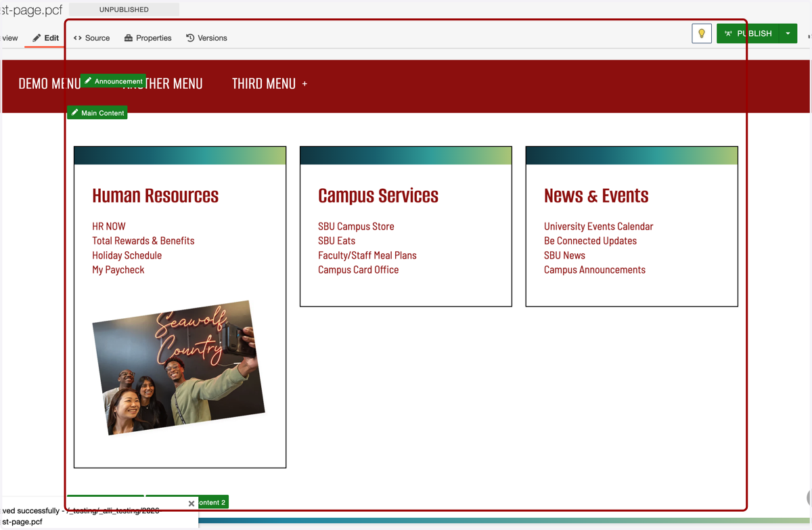Click the HR NOW link
812x530 pixels.
(x=109, y=226)
